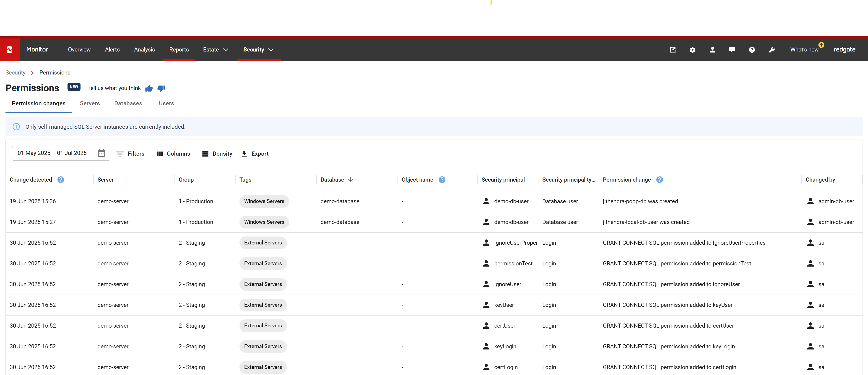868x375 pixels.
Task: Switch to the Users tab
Action: tap(166, 103)
